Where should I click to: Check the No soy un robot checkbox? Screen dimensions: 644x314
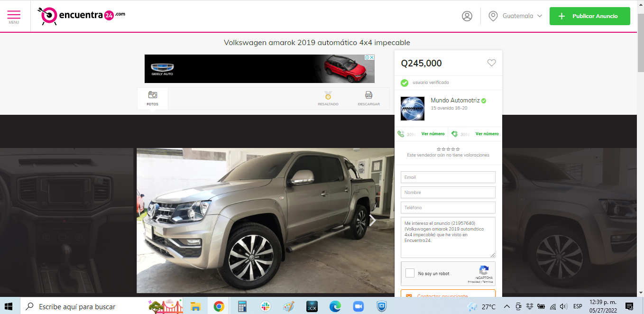tap(410, 274)
